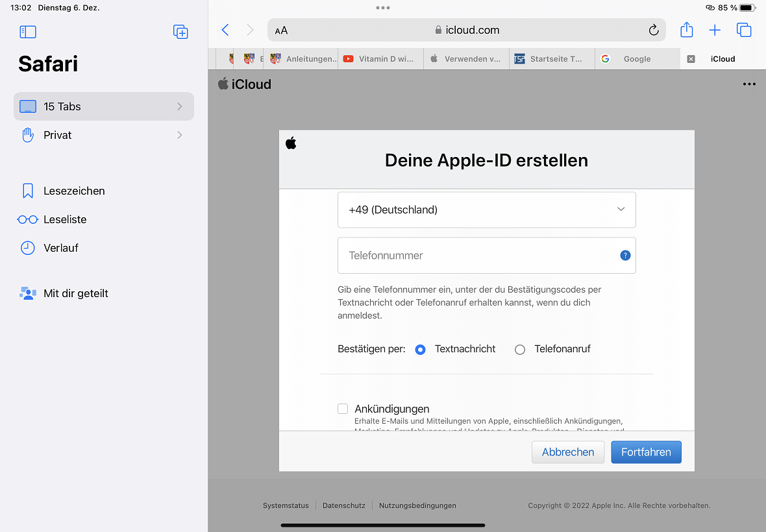
Task: Switch to the Verwenden v... Apple tab
Action: [467, 59]
